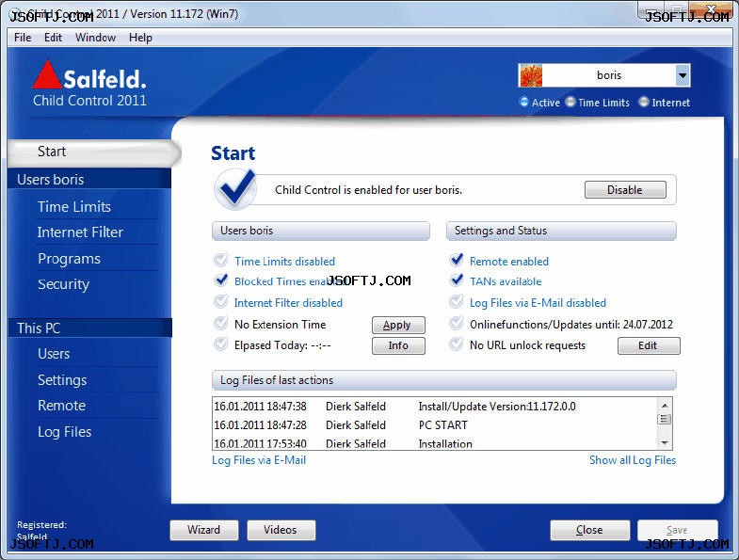Open Blocked Times enabled link

289,281
